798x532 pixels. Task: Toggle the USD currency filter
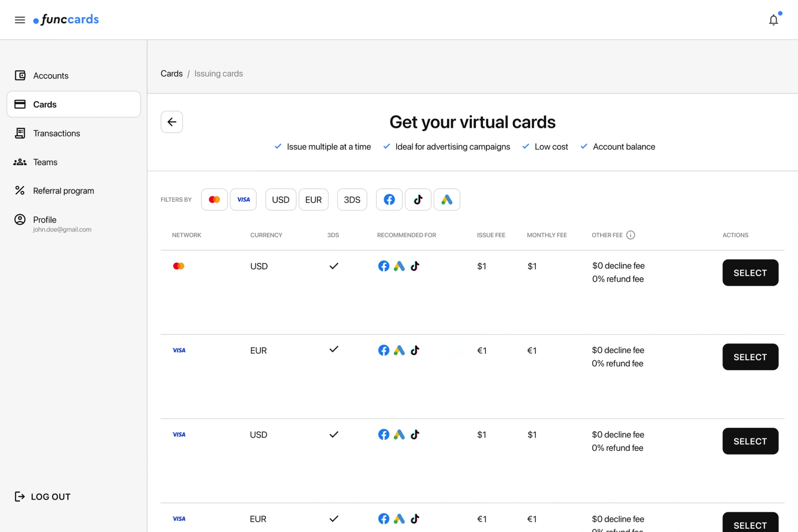coord(280,200)
